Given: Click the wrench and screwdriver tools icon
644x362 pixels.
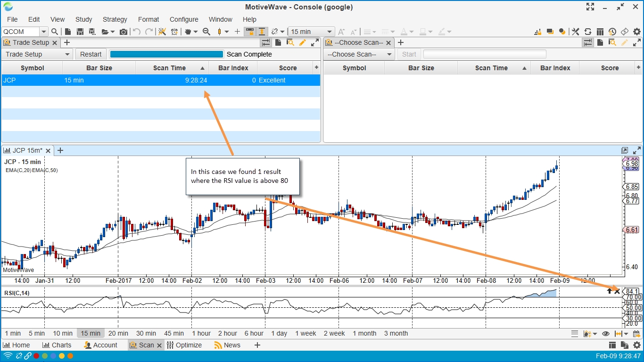Looking at the screenshot, I should (575, 32).
